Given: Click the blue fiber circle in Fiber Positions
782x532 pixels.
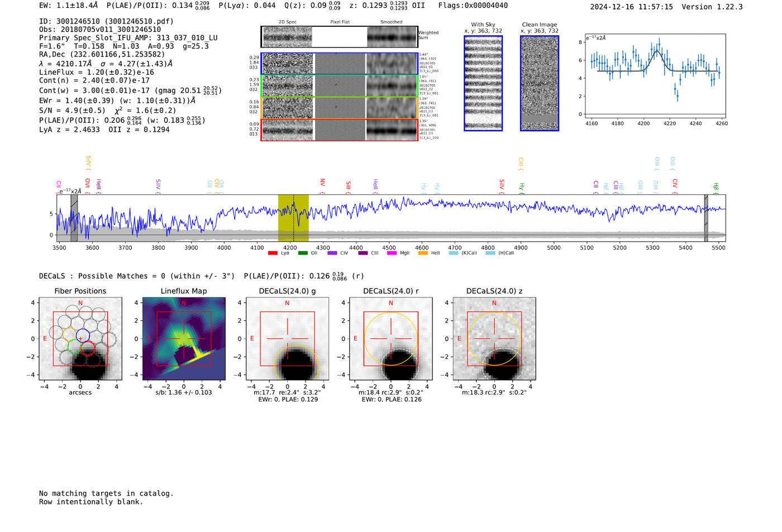Looking at the screenshot, I should point(83,336).
